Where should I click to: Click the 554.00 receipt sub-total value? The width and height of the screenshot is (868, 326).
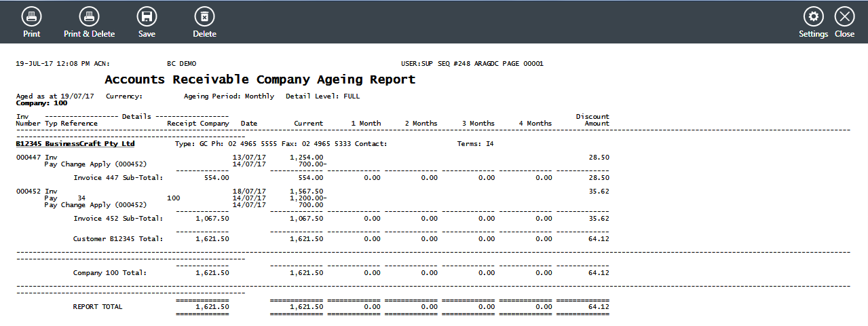[216, 178]
